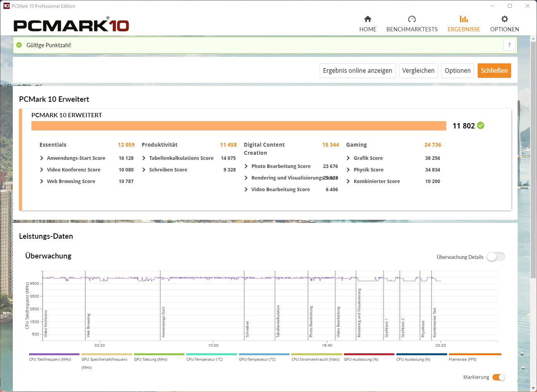Expand Photo Bearbeitung Score
The image size is (537, 392).
click(x=246, y=166)
